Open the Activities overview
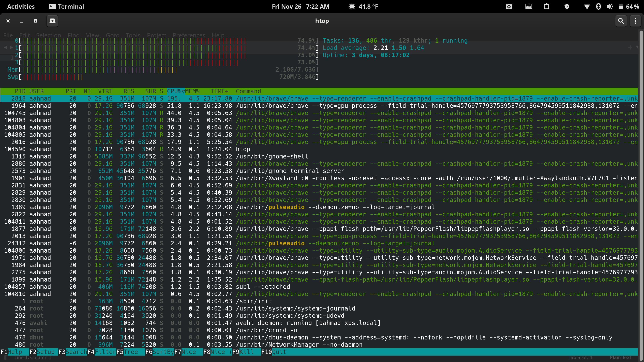Viewport: 644px width, 362px height. [21, 6]
